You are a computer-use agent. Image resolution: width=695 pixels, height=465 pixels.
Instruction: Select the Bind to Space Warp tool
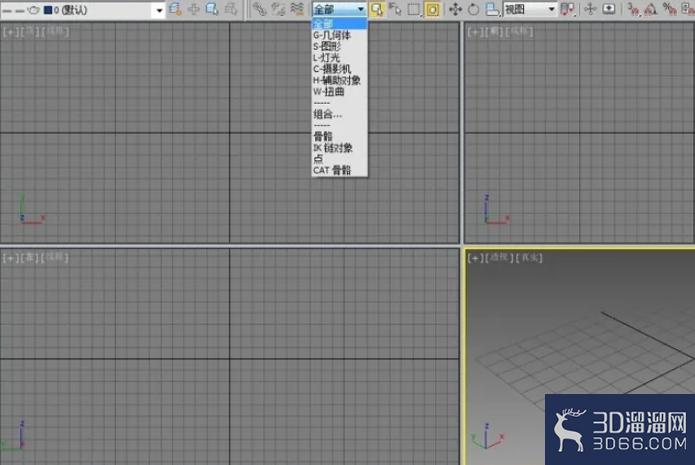(x=297, y=9)
